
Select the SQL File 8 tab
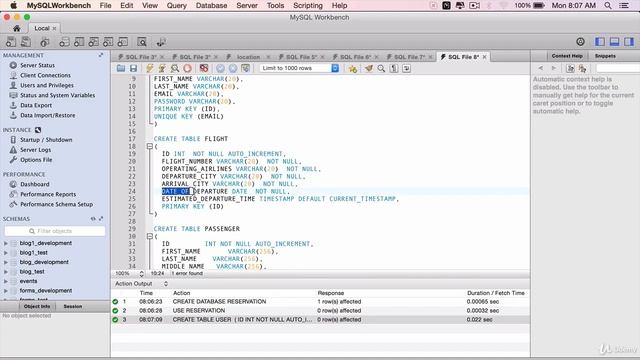click(463, 57)
